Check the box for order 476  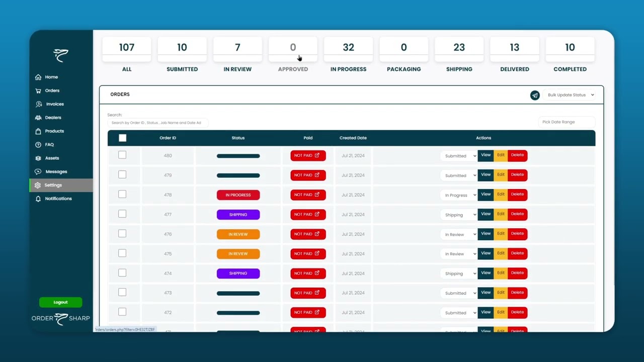(122, 233)
